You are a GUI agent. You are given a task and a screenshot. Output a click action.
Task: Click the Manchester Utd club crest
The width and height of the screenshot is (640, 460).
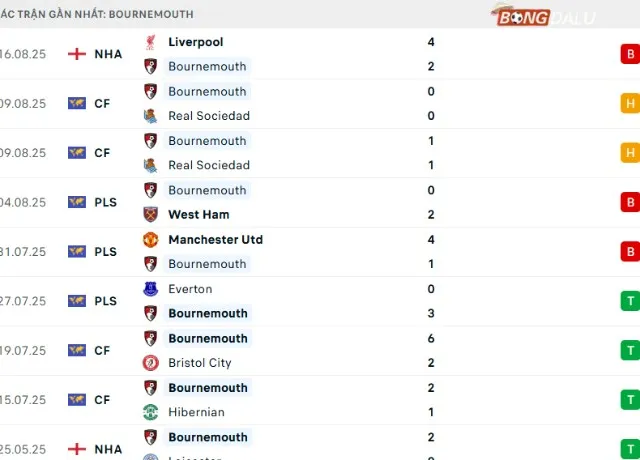pyautogui.click(x=150, y=240)
